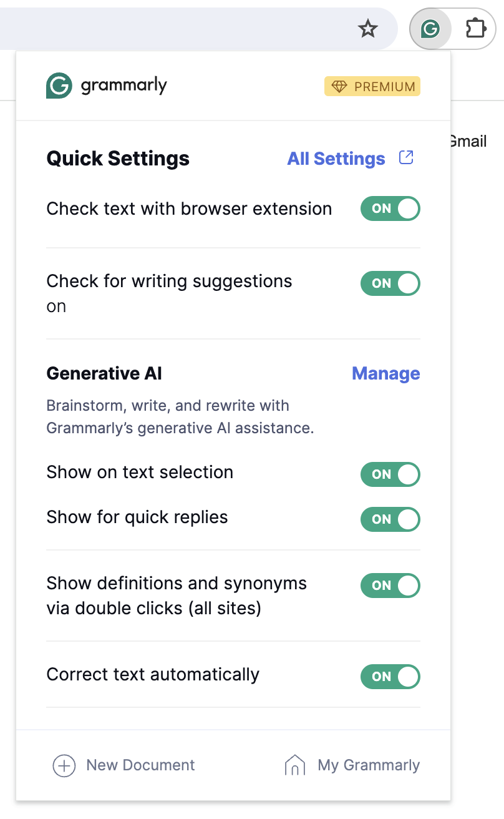Click the PREMIUM badge
This screenshot has height=819, width=504.
pos(372,87)
